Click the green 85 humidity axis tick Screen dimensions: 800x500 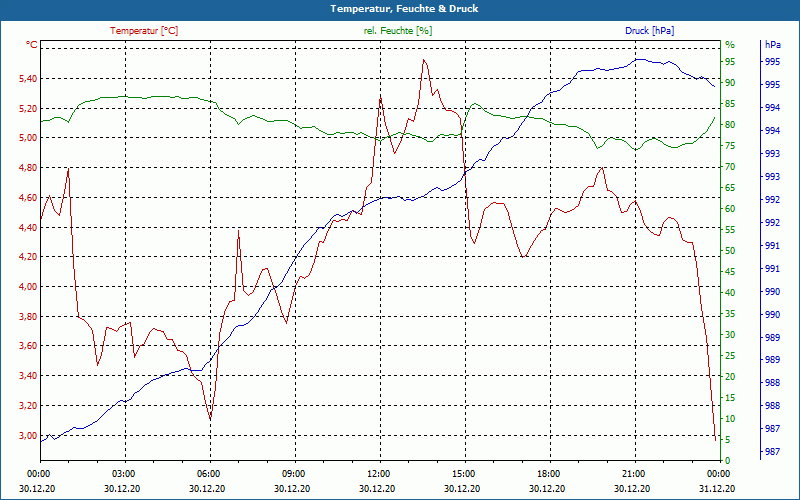[x=730, y=104]
